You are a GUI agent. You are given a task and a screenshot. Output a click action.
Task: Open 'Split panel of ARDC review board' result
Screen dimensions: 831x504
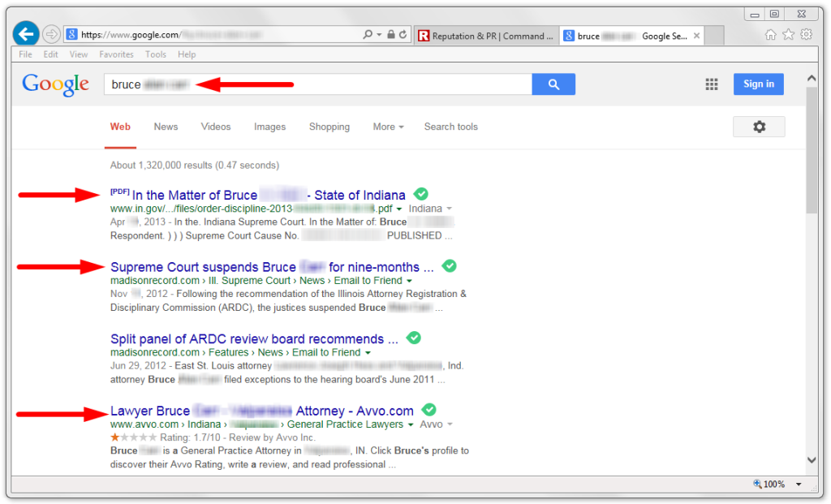pos(254,339)
